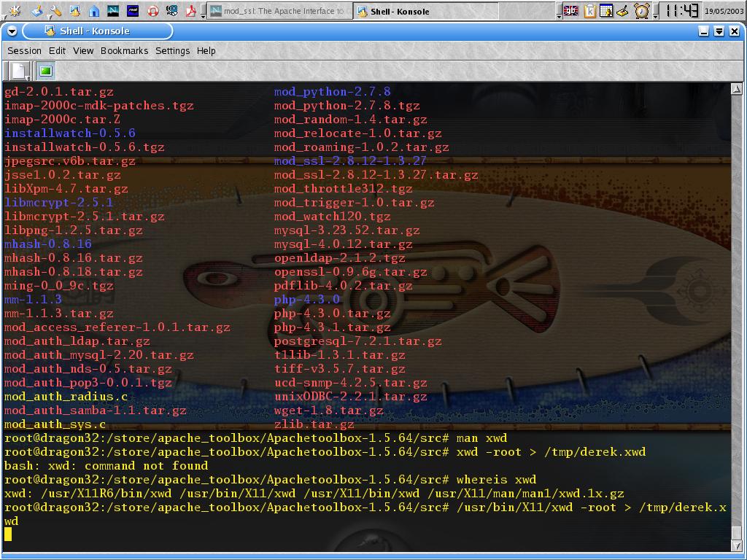Screen dimensions: 747x560
Task: Click wget-1.8.tar.gz file name
Action: (x=328, y=411)
